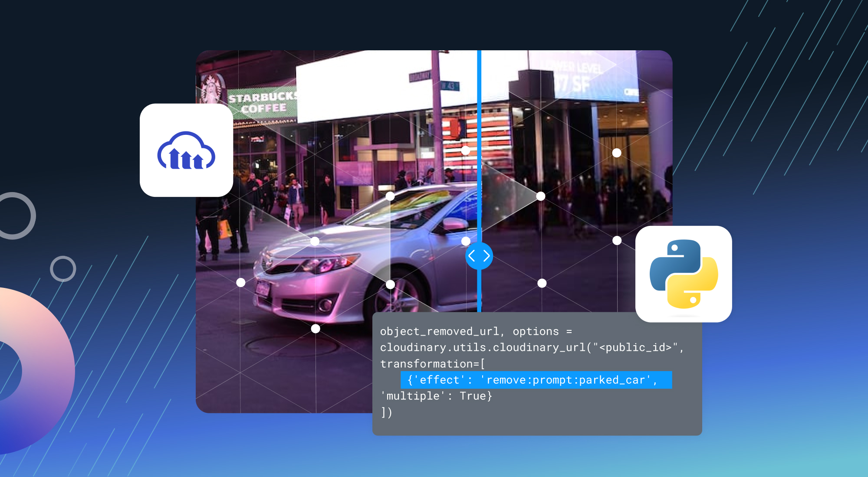Toggle the white marker dot above the slider line
868x477 pixels.
(x=466, y=150)
